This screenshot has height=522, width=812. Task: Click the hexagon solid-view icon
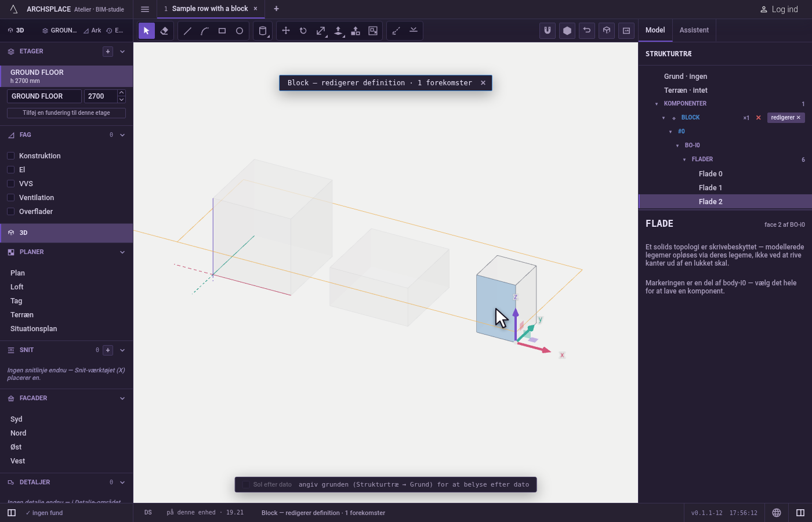pos(567,31)
